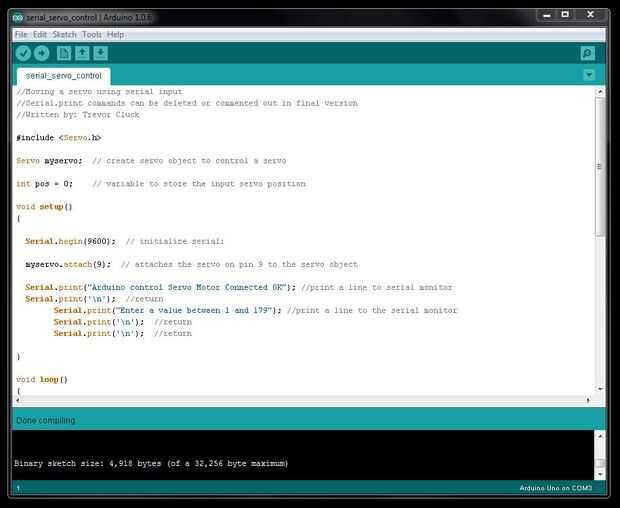The height and width of the screenshot is (508, 620).
Task: Click the line number '1' in status bar
Action: pos(18,488)
